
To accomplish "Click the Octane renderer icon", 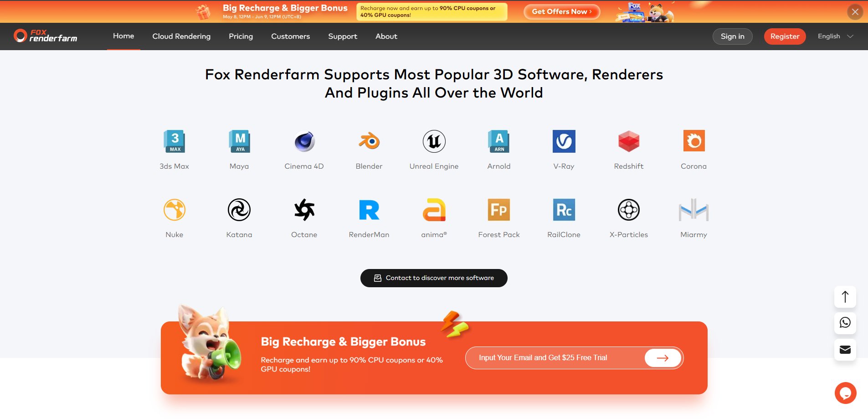I will (x=304, y=210).
